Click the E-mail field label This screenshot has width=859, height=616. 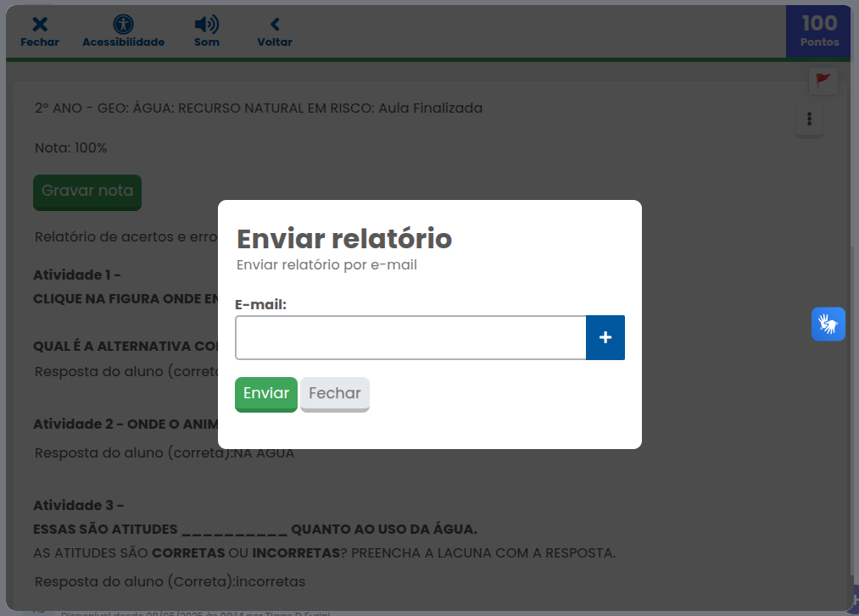261,304
